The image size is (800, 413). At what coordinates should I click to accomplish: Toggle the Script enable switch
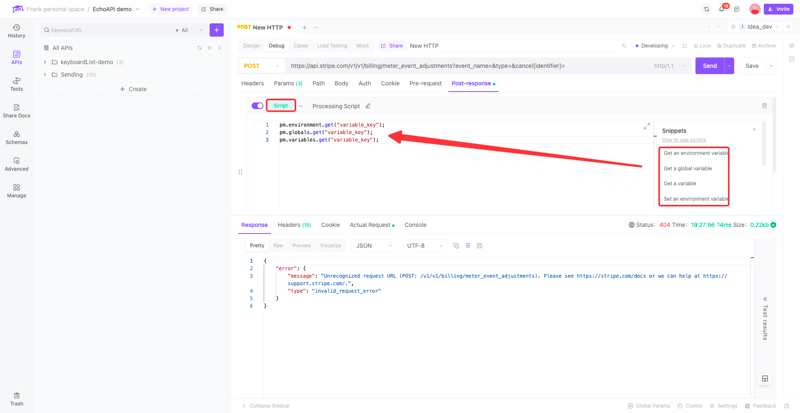click(x=257, y=106)
